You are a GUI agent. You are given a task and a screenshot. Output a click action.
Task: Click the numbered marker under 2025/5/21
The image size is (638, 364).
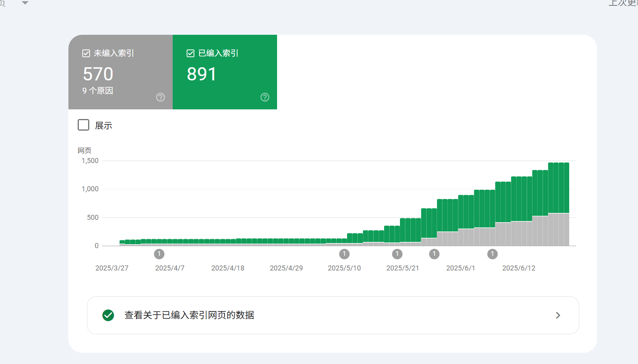[397, 254]
